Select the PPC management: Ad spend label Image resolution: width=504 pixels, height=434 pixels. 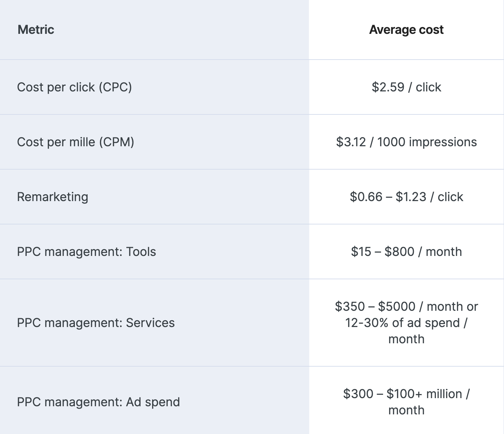point(98,402)
